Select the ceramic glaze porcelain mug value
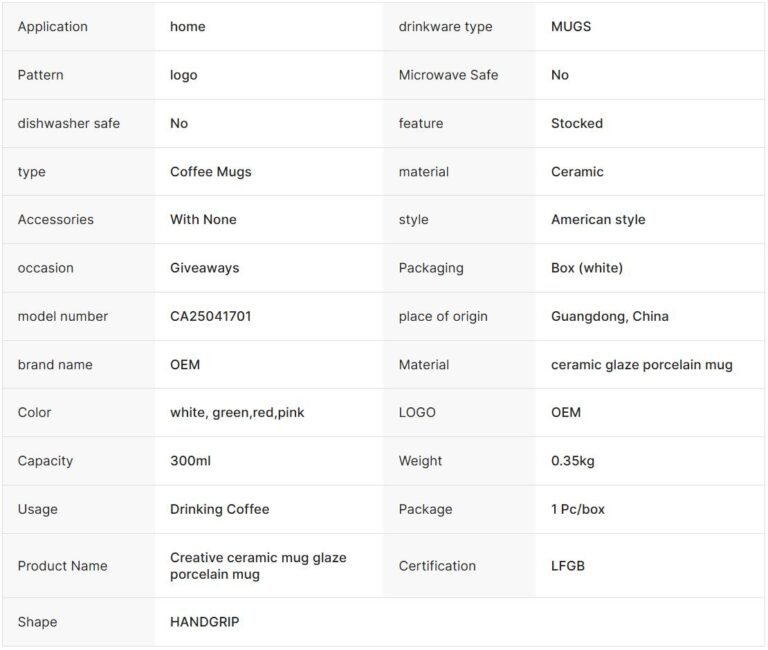Screen dimensions: 768x650 pyautogui.click(x=641, y=364)
